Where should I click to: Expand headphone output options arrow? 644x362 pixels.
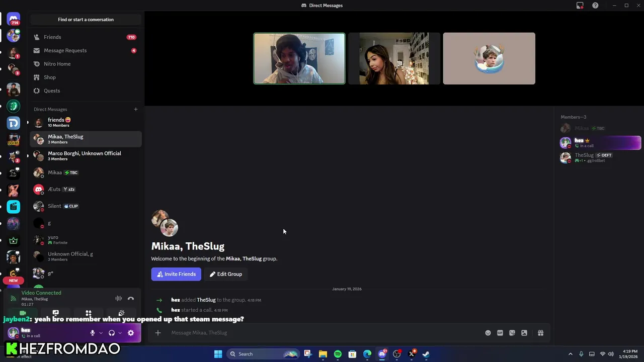pos(120,333)
